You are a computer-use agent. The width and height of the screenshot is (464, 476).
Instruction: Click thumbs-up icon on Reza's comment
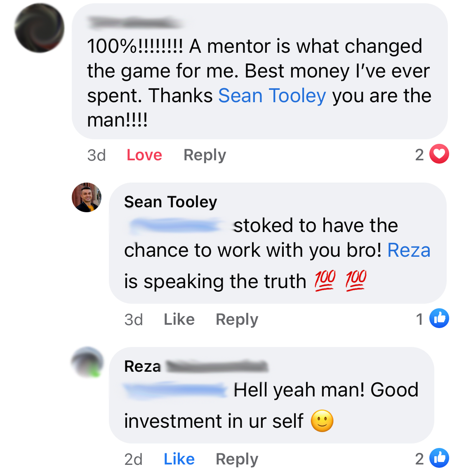point(439,458)
